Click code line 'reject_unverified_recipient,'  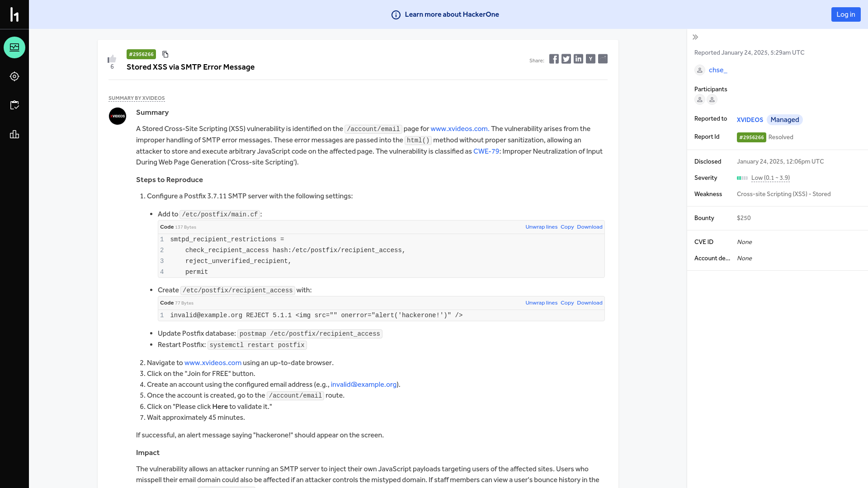point(238,261)
